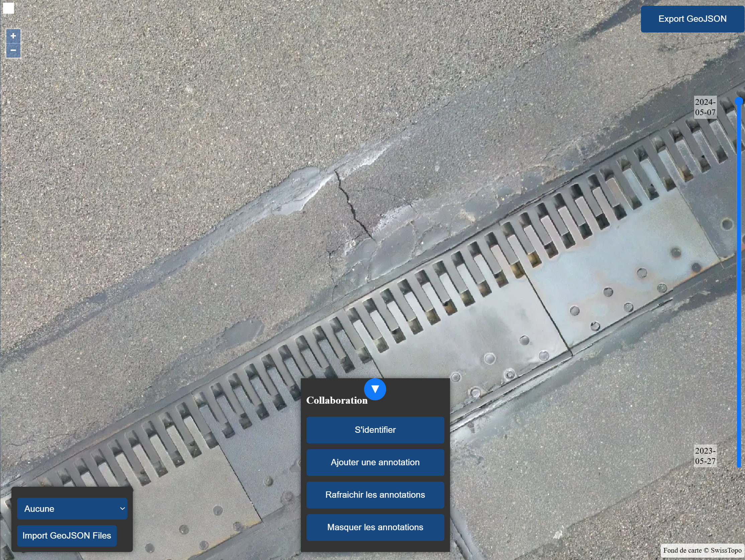The height and width of the screenshot is (560, 745).
Task: Toggle Masquer les annotations
Action: [x=375, y=527]
